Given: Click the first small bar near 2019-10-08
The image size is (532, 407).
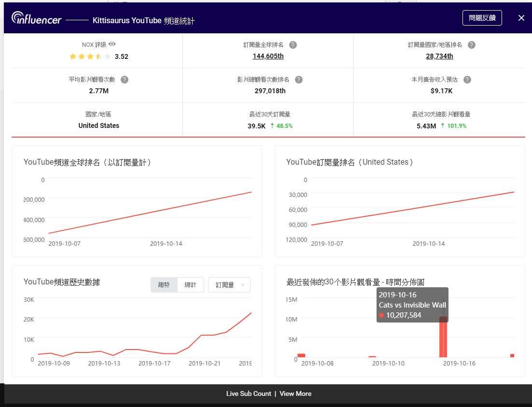Looking at the screenshot, I should 301,355.
